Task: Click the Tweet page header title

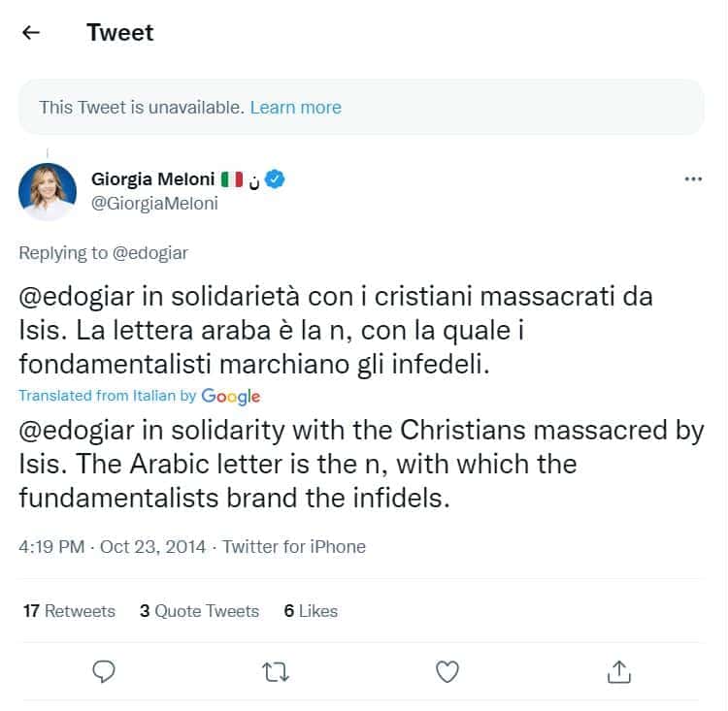Action: pos(119,32)
